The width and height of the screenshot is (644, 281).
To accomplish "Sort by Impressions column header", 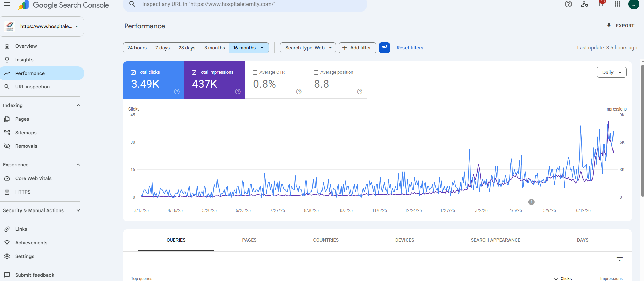I will point(611,279).
